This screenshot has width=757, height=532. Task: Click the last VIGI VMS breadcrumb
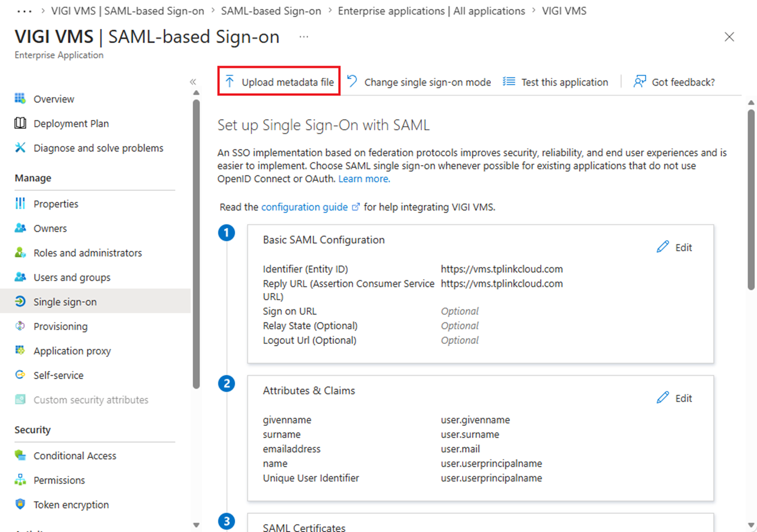[564, 11]
